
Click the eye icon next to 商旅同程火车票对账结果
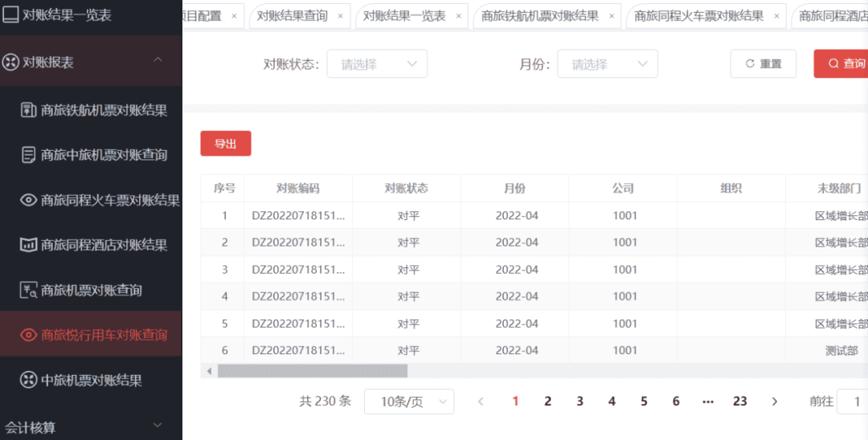coord(28,200)
